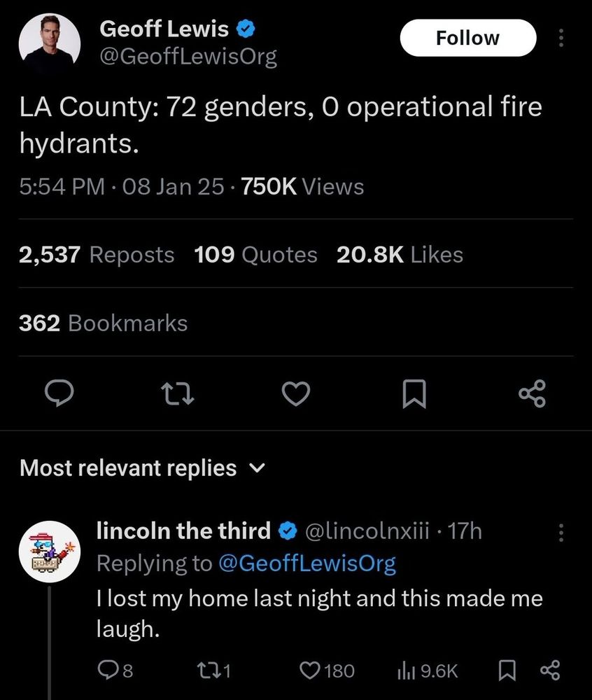This screenshot has height=700, width=592.
Task: Click the reply icon under the main post
Action: coord(59,393)
